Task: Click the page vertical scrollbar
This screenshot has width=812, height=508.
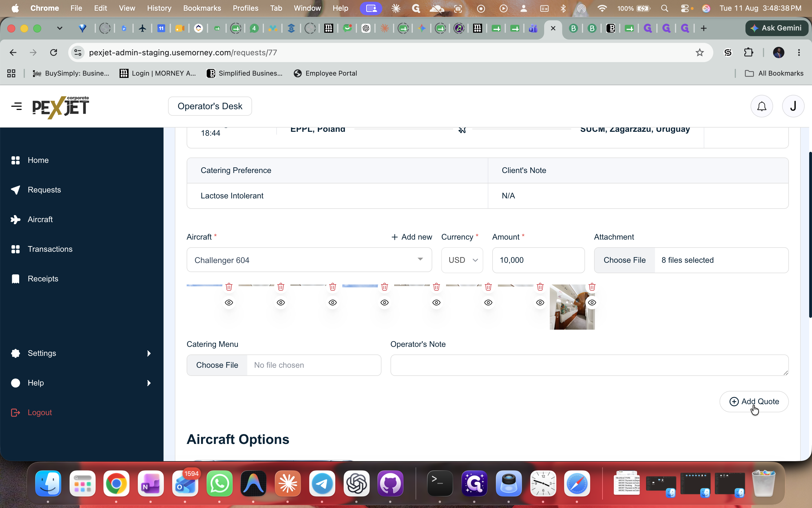Action: coord(810,235)
